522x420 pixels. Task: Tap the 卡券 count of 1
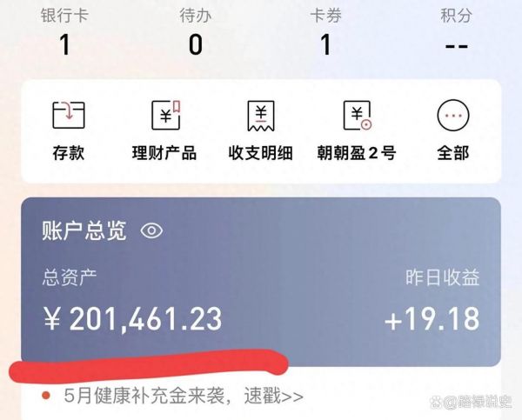(x=326, y=44)
